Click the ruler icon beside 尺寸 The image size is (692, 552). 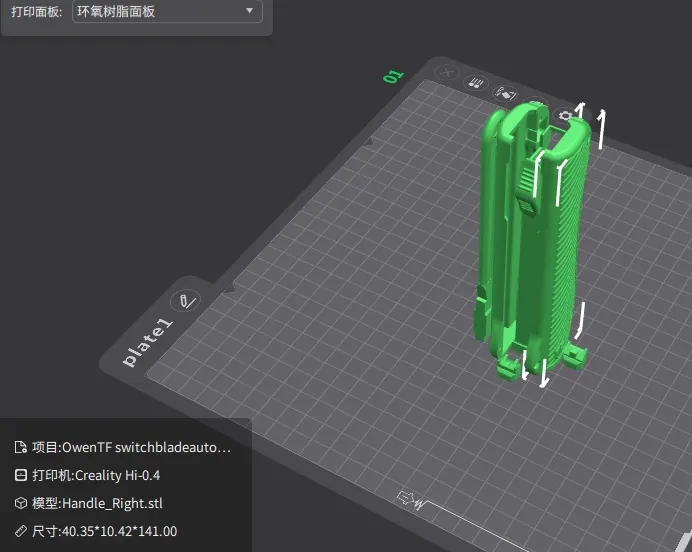point(21,531)
